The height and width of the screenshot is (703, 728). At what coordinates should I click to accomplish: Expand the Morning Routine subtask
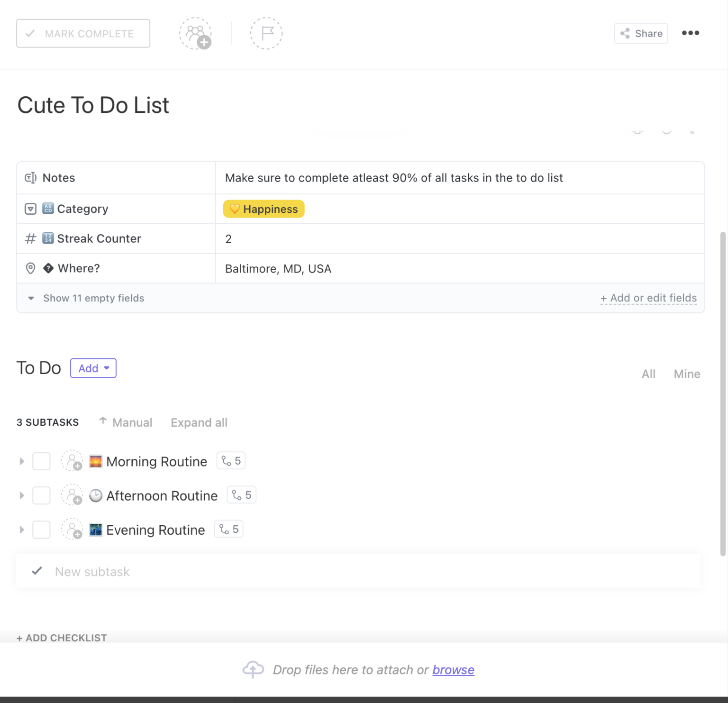coord(21,461)
